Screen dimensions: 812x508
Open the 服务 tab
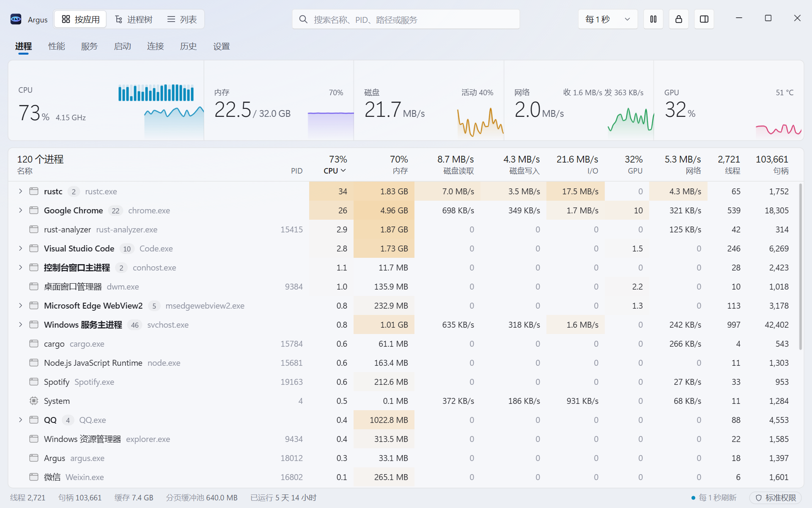89,46
